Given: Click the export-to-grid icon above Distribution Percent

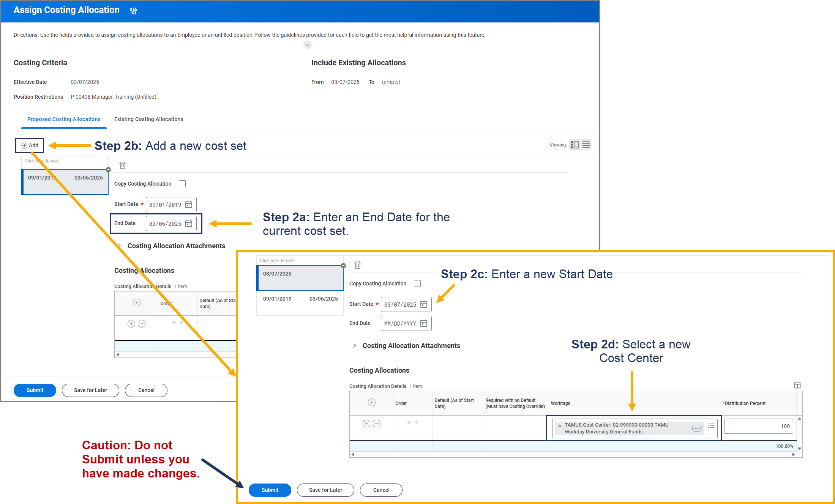Looking at the screenshot, I should [x=797, y=386].
